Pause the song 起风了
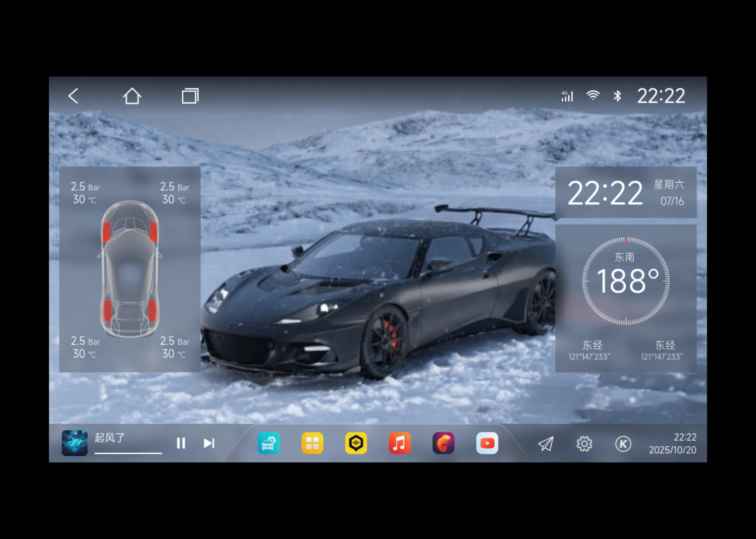This screenshot has width=756, height=539. (x=181, y=443)
